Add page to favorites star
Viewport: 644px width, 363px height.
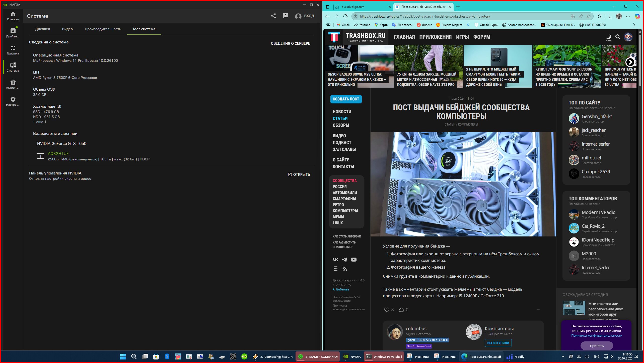pyautogui.click(x=589, y=16)
